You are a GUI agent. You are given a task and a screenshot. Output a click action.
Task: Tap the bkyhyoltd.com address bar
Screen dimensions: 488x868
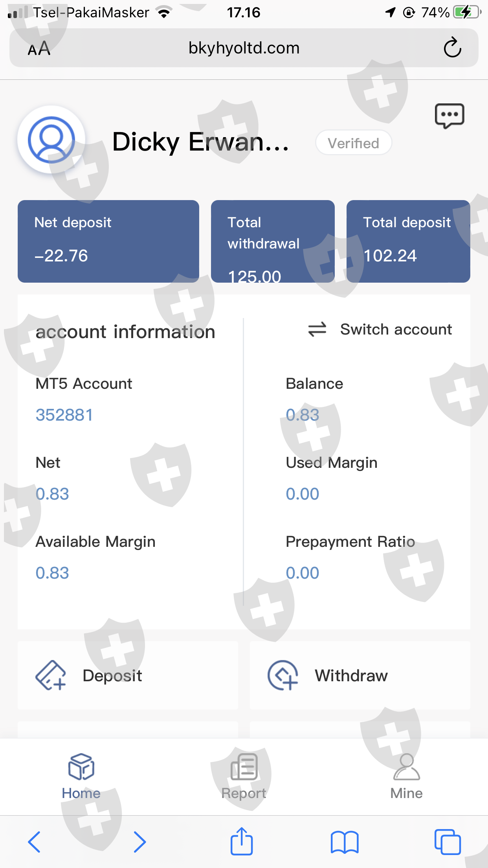(x=244, y=48)
